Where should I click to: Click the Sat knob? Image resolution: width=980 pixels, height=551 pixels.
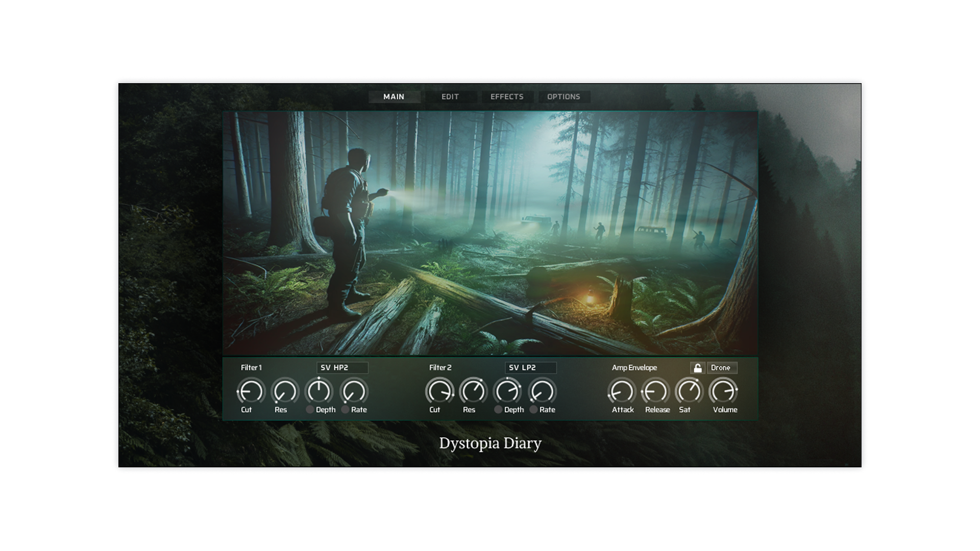point(689,392)
